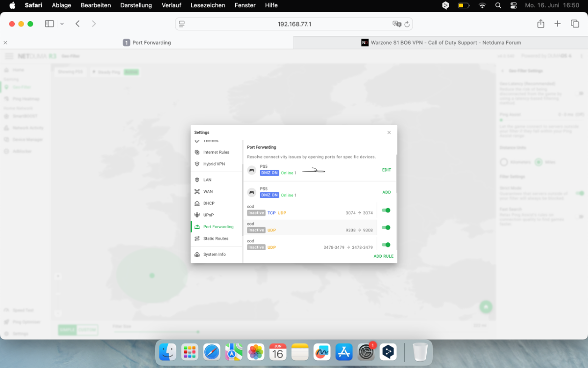Image resolution: width=588 pixels, height=368 pixels.
Task: Show Safari sidebar
Action: coord(49,24)
